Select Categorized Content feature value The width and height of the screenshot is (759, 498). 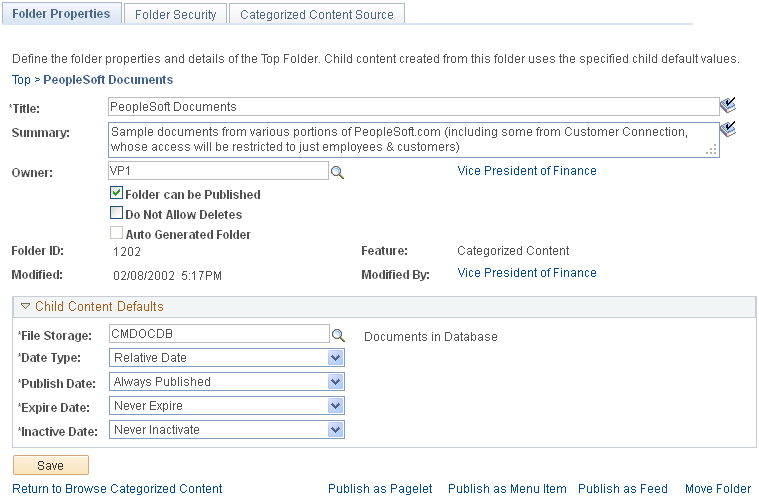pyautogui.click(x=513, y=251)
